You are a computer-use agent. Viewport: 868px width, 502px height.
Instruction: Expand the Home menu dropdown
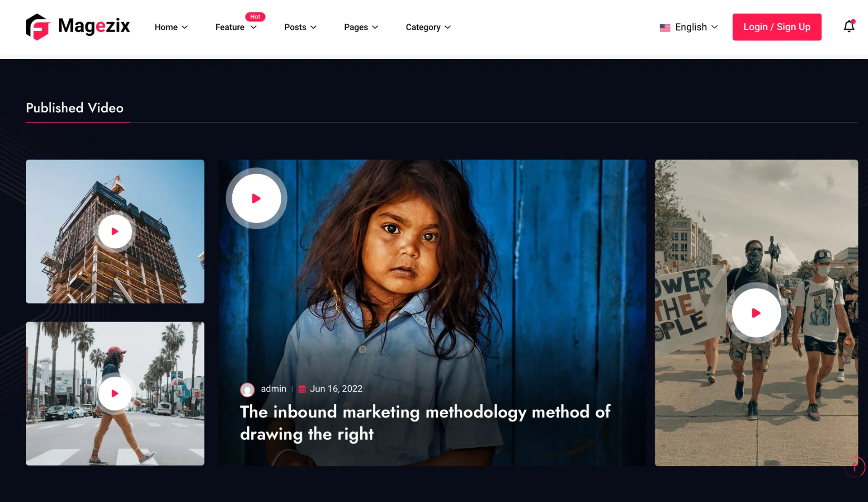(x=171, y=27)
